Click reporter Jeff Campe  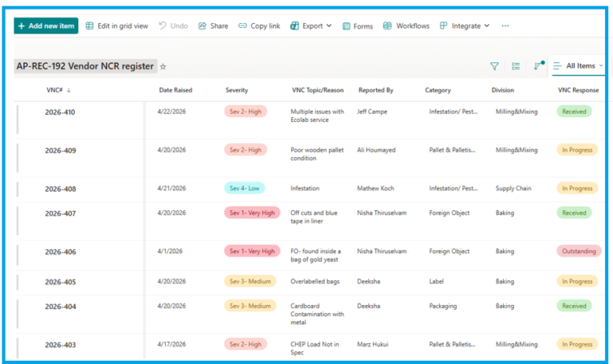point(372,112)
